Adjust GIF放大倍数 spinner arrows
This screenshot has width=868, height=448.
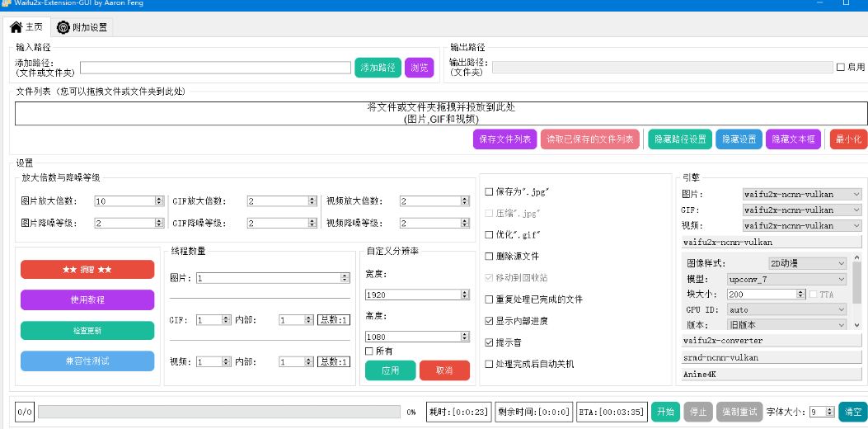313,201
